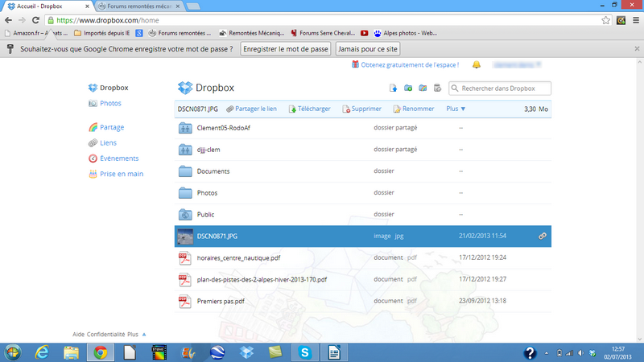Screen dimensions: 644x362
Task: Click the show deleted files icon
Action: (x=437, y=88)
